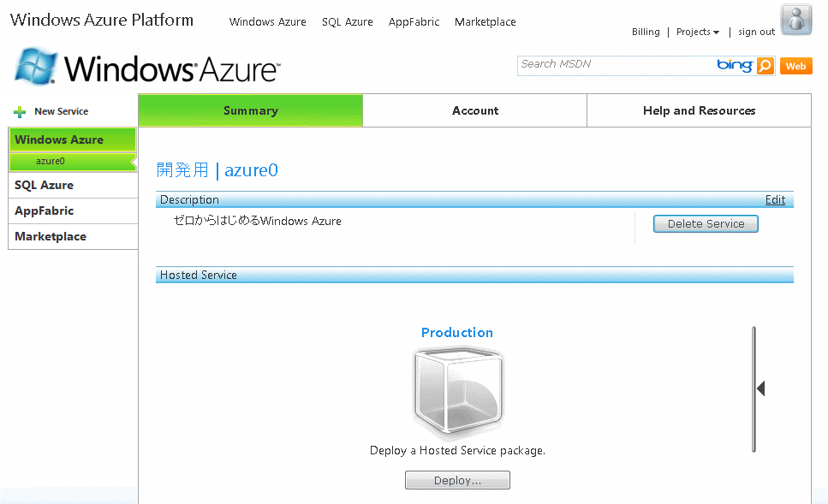Select SQL Azure in the top navigation
This screenshot has width=828, height=504.
pos(348,21)
